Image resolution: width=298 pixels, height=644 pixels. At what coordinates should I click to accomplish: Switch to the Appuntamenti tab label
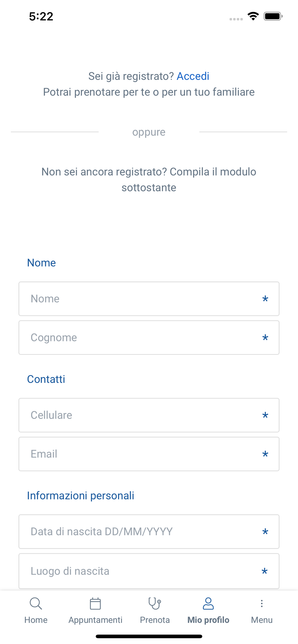coord(95,620)
